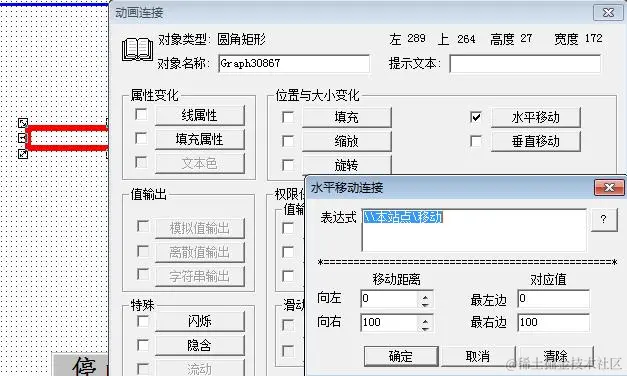
Task: Confirm with the 确定 button
Action: point(401,356)
